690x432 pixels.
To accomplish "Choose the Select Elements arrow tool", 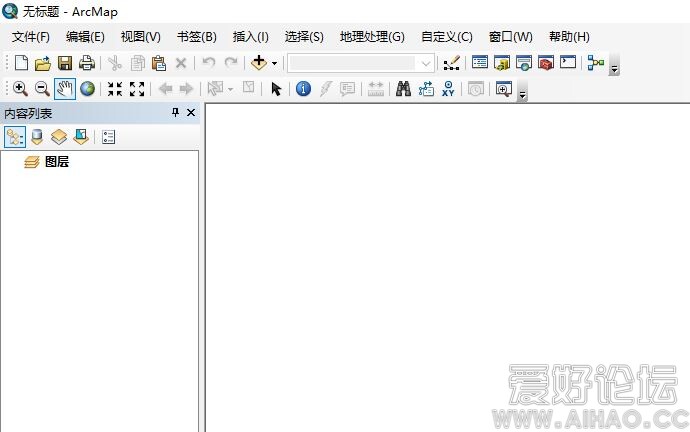I will click(x=276, y=89).
